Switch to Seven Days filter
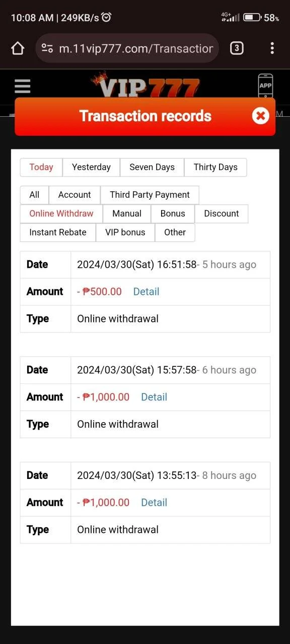 pyautogui.click(x=152, y=168)
